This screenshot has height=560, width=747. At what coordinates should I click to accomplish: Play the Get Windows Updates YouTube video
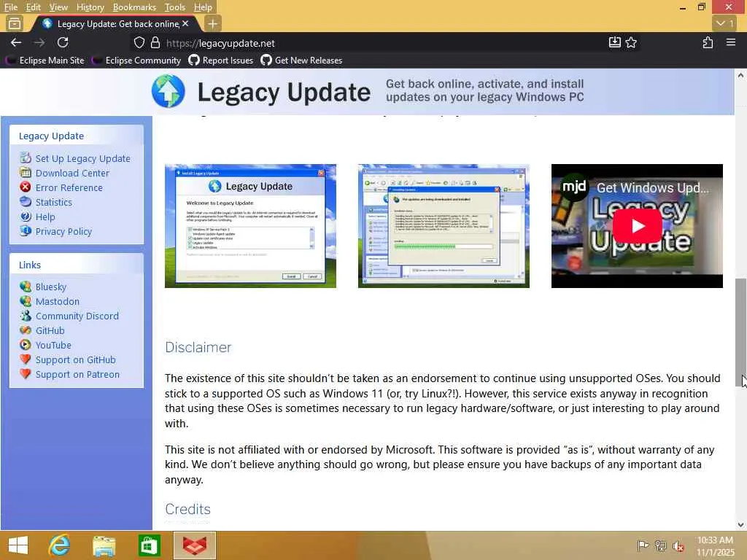[638, 226]
